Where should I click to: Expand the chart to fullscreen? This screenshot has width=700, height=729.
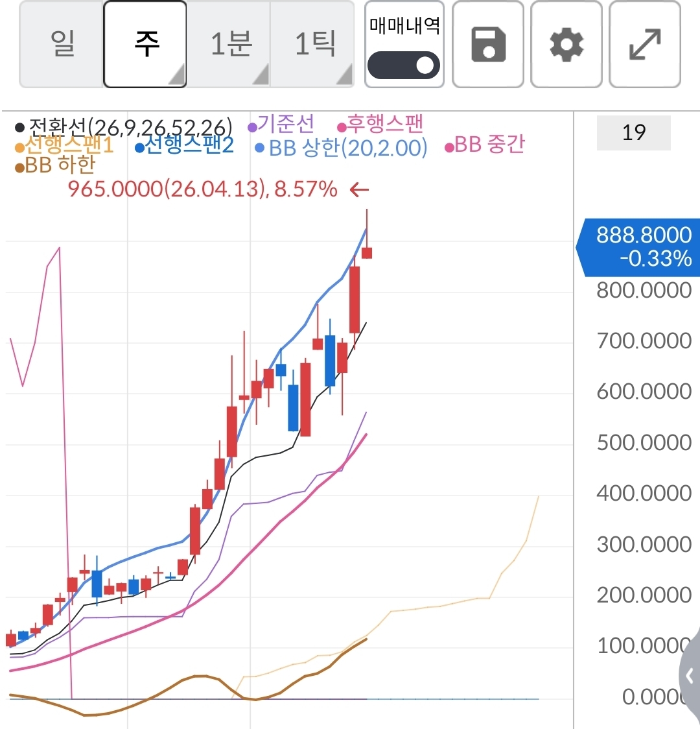point(645,44)
